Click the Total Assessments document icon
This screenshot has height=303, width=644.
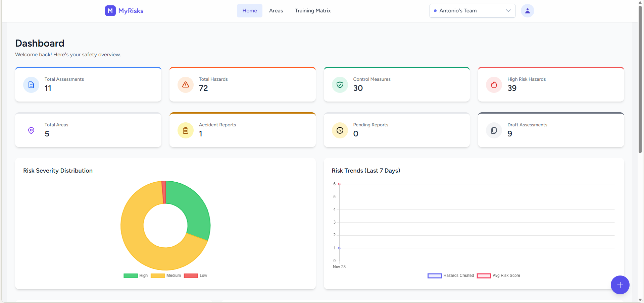(31, 85)
